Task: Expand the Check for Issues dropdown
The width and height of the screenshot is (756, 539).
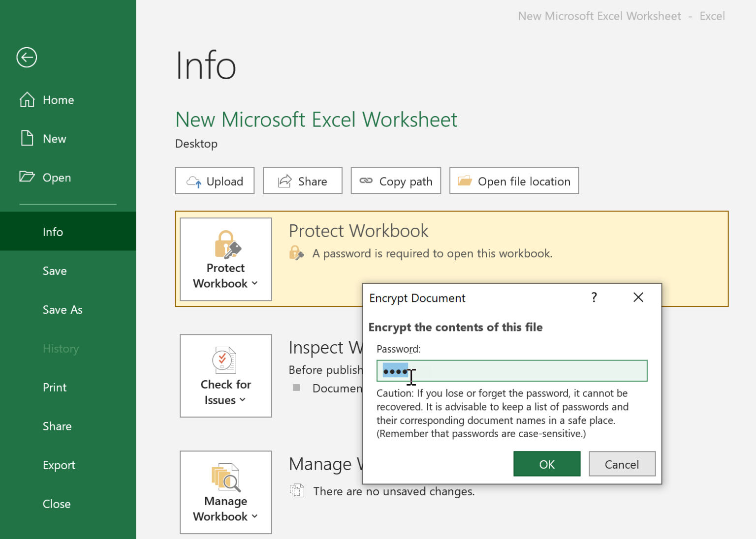Action: (243, 400)
